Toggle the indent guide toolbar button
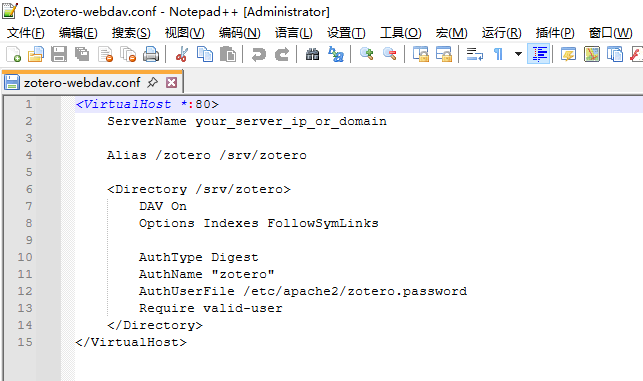The image size is (643, 381). pos(538,54)
